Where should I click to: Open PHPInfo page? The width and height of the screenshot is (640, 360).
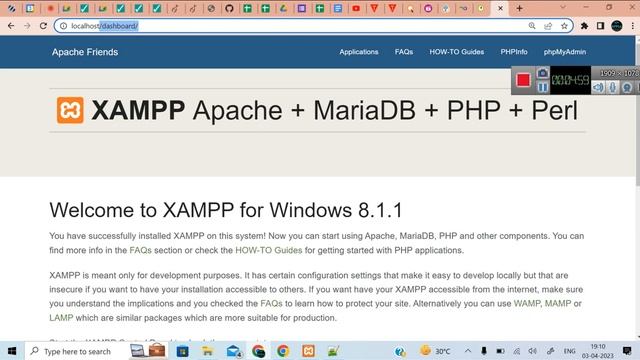tap(514, 52)
